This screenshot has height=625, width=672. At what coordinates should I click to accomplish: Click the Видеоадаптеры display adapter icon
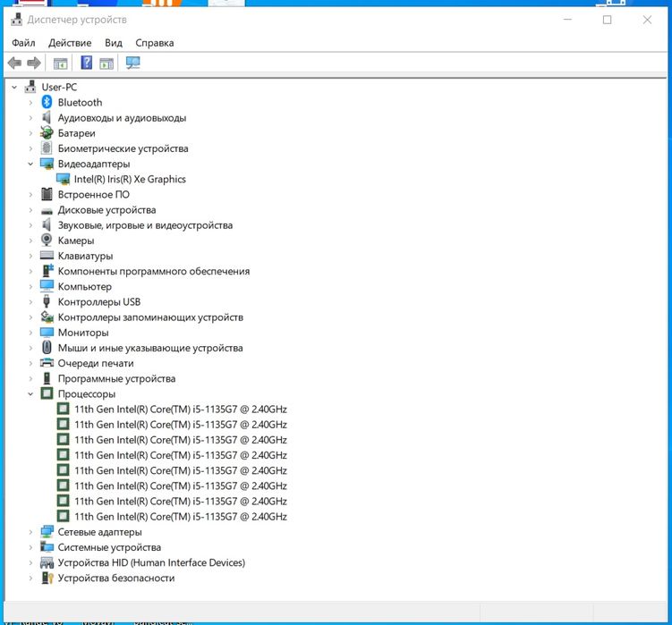click(47, 164)
